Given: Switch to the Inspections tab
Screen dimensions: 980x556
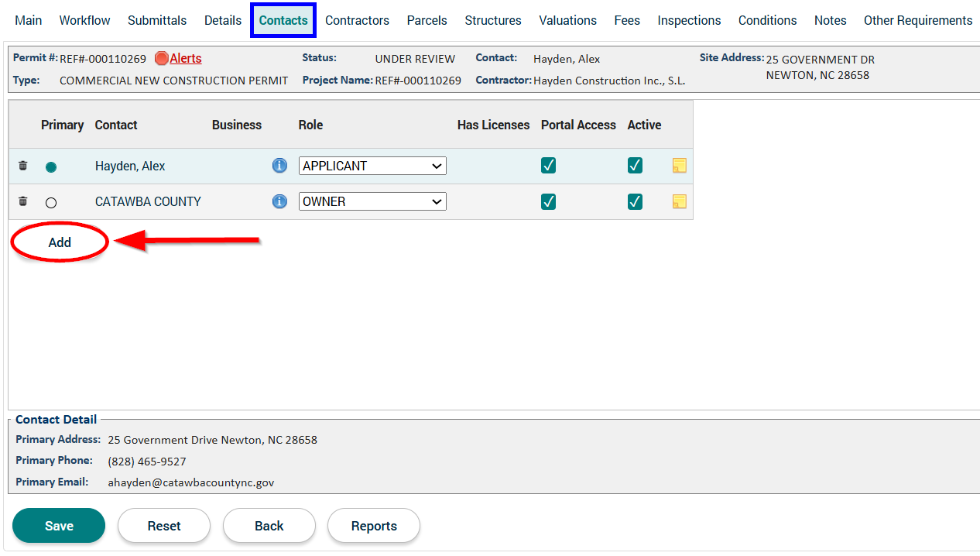Looking at the screenshot, I should 689,21.
